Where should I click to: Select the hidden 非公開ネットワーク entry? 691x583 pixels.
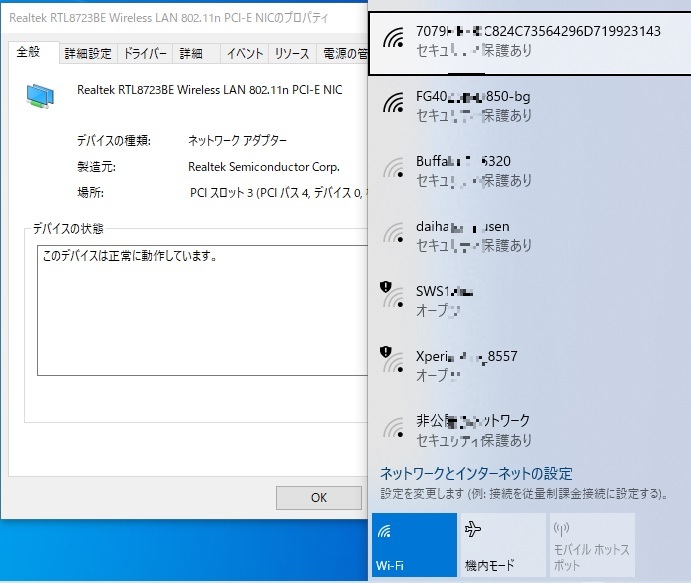tap(530, 430)
